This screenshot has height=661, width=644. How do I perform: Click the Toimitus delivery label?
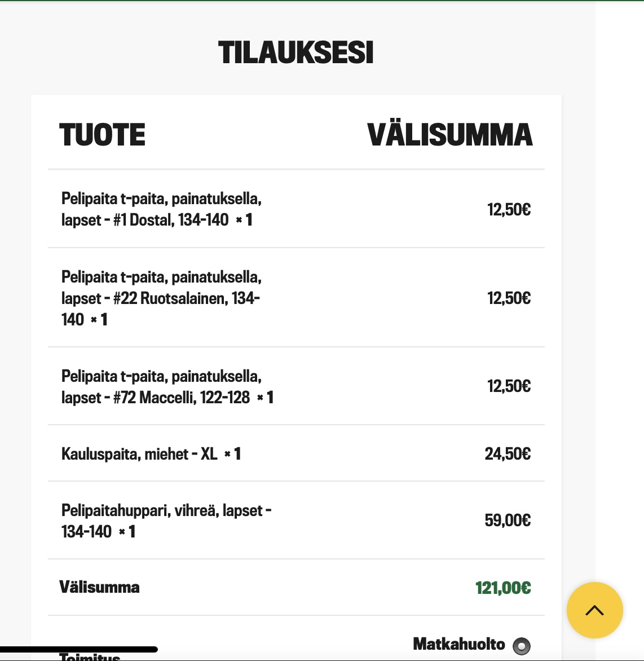pos(90,656)
